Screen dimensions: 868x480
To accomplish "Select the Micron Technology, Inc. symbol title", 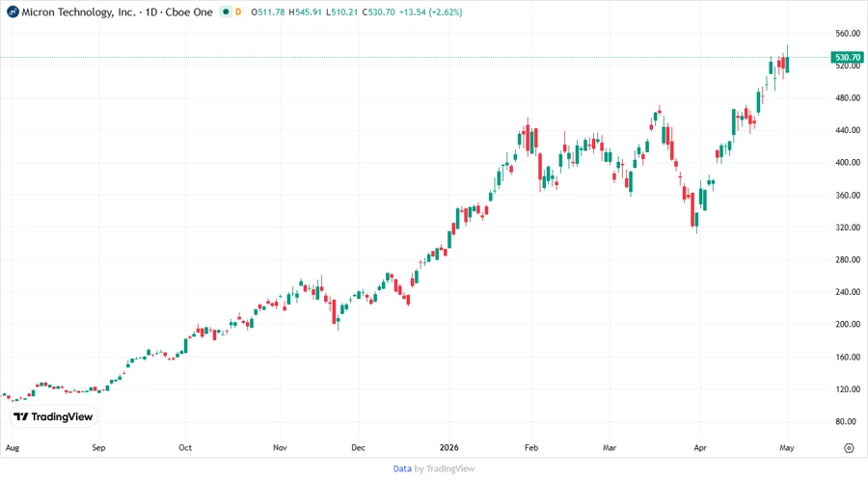I will click(79, 12).
